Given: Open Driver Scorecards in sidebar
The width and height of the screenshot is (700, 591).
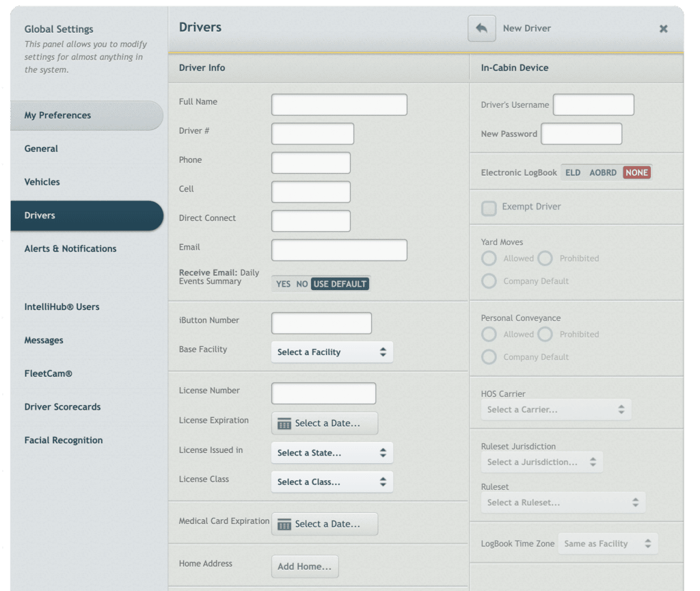Looking at the screenshot, I should [62, 407].
